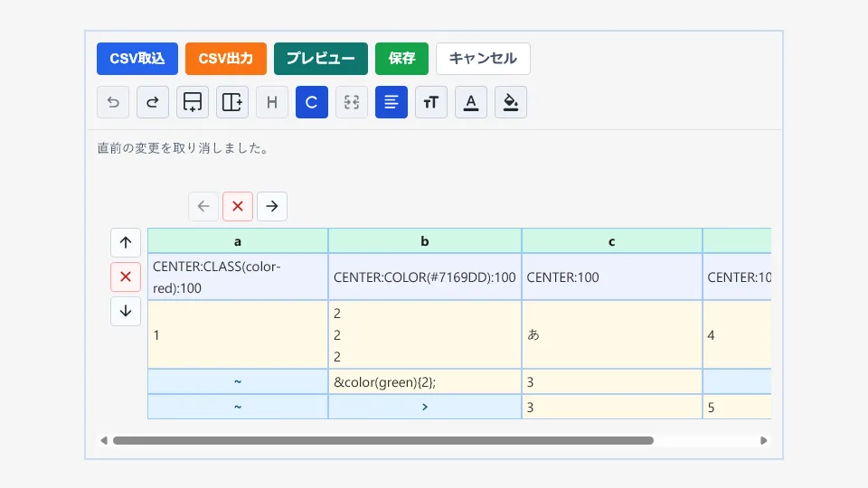This screenshot has height=488, width=868.
Task: Click the redo arrow icon
Action: coord(153,102)
